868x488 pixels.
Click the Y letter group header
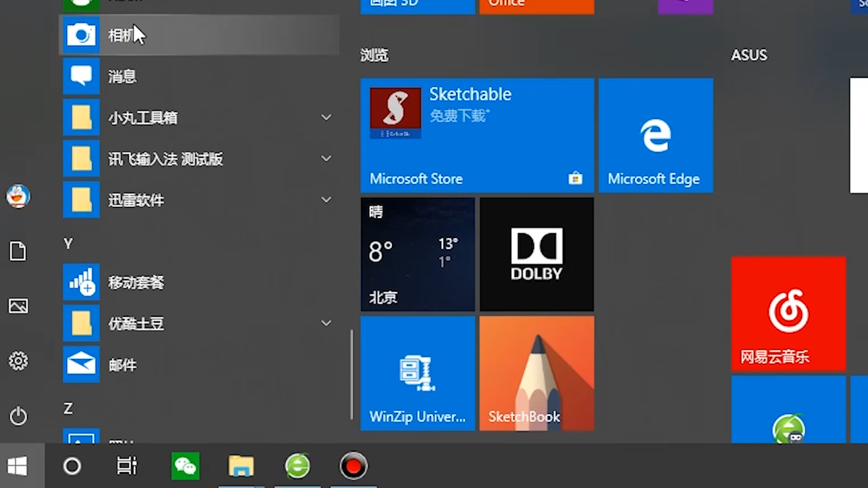pos(68,244)
